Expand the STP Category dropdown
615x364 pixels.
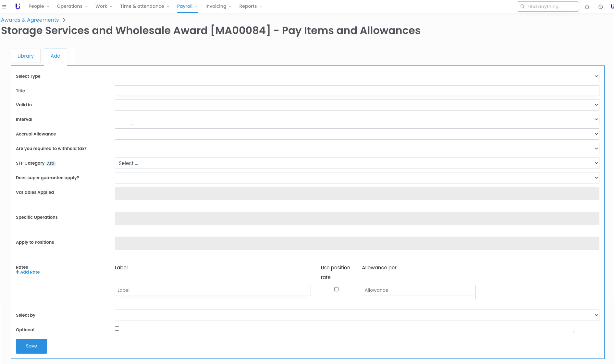point(357,163)
